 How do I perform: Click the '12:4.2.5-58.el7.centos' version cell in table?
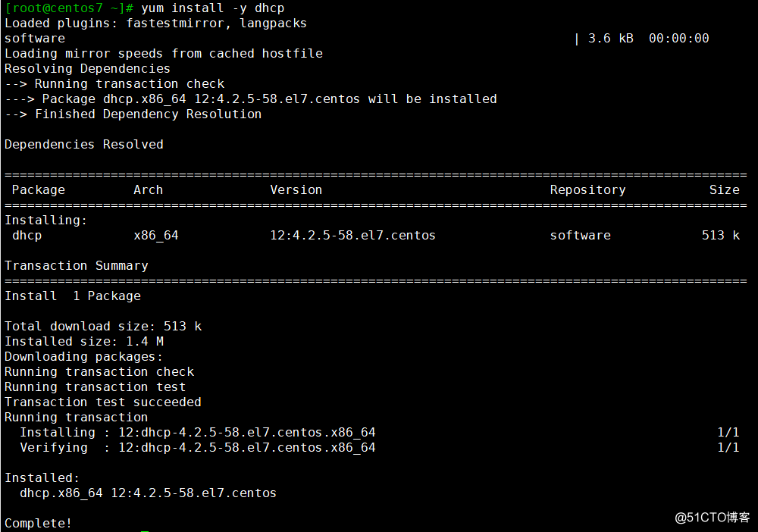353,236
